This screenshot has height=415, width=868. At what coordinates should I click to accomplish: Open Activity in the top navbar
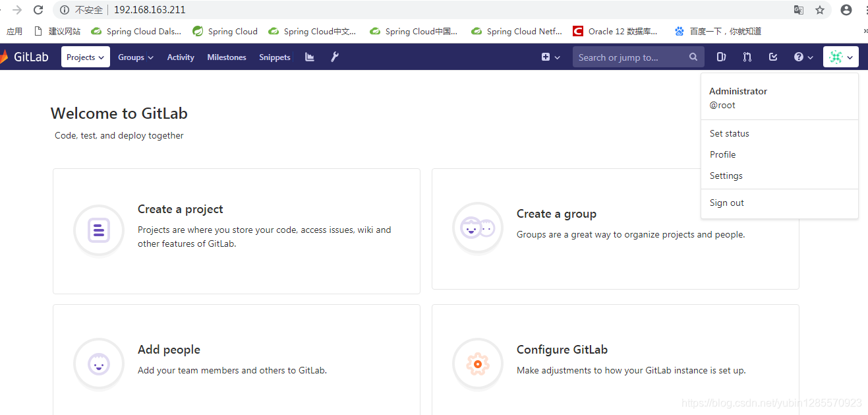[181, 57]
